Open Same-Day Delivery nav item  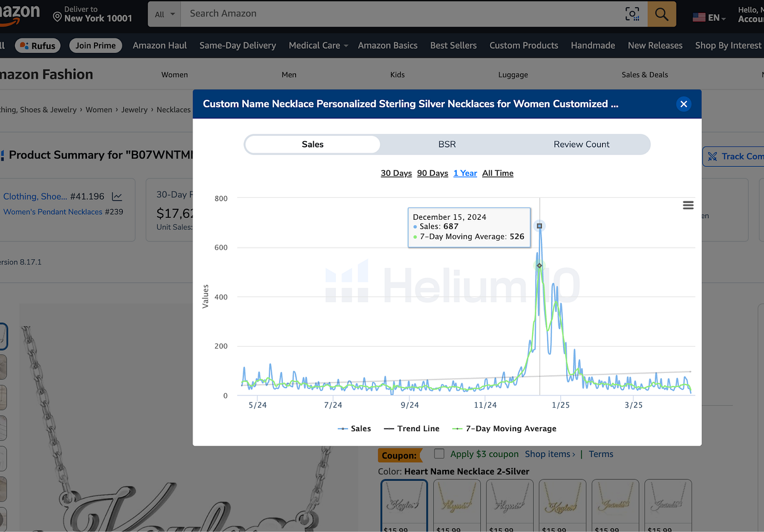click(x=238, y=46)
